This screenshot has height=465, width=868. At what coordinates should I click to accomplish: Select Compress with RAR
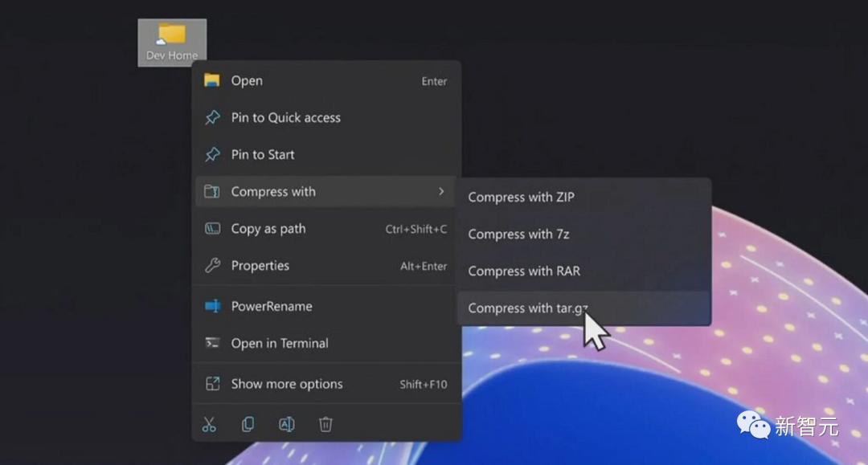click(524, 271)
